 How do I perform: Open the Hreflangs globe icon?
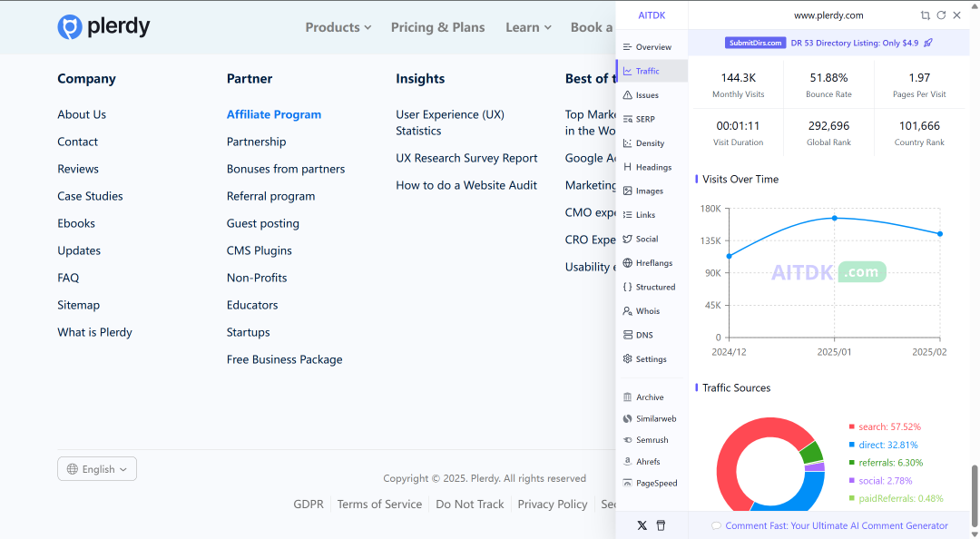628,262
